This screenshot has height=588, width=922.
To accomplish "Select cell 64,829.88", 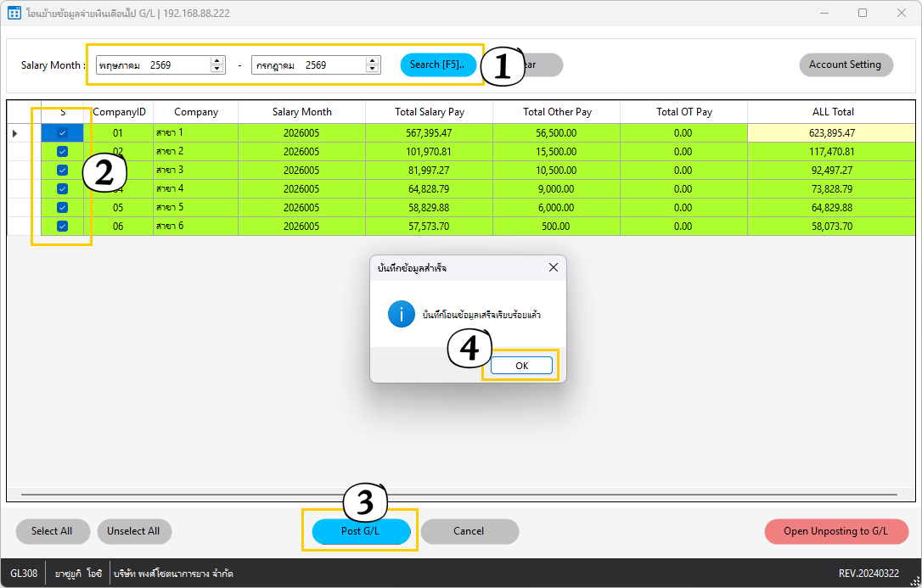I will coord(832,207).
